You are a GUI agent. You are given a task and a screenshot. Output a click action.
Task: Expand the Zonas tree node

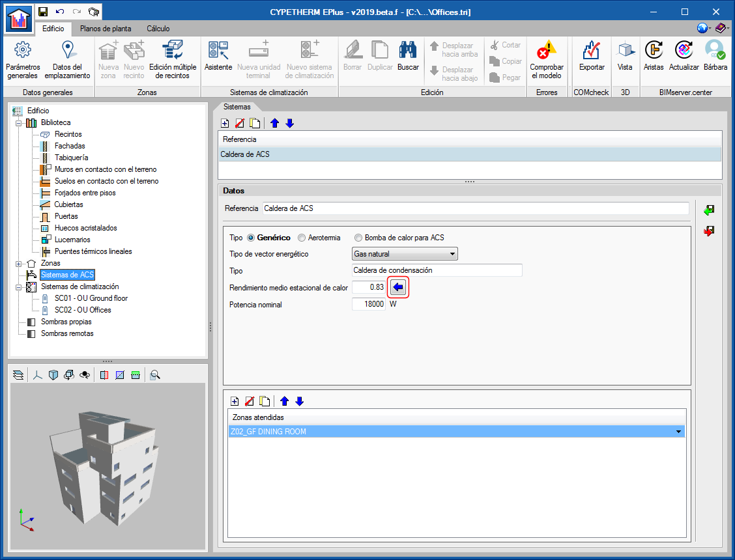[19, 263]
